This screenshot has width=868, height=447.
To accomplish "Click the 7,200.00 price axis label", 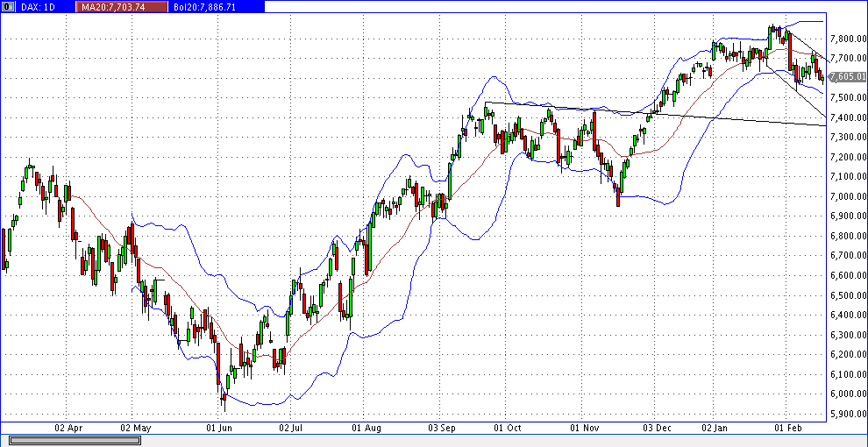I will pyautogui.click(x=848, y=157).
